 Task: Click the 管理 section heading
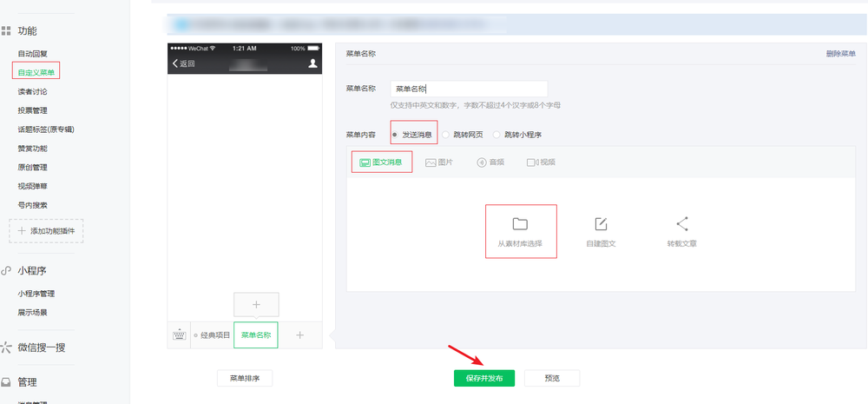27,382
